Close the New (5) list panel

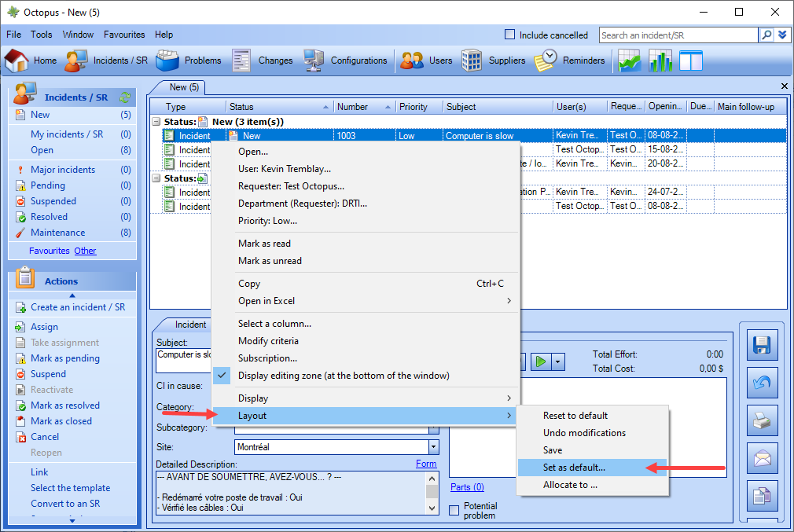coord(785,86)
